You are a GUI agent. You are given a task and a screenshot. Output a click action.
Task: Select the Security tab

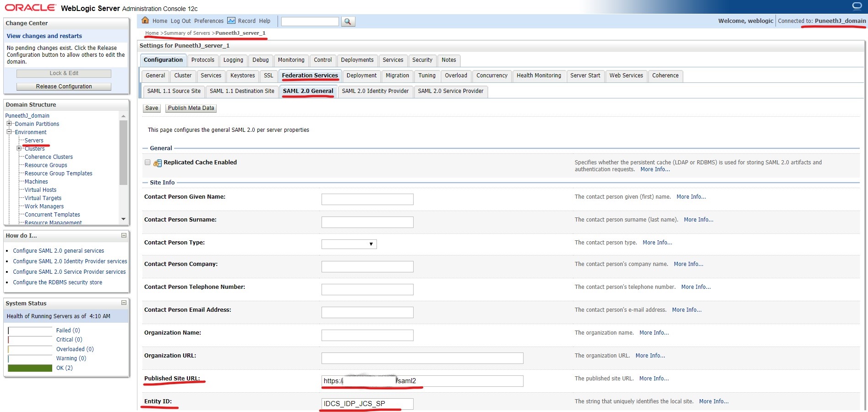tap(422, 60)
